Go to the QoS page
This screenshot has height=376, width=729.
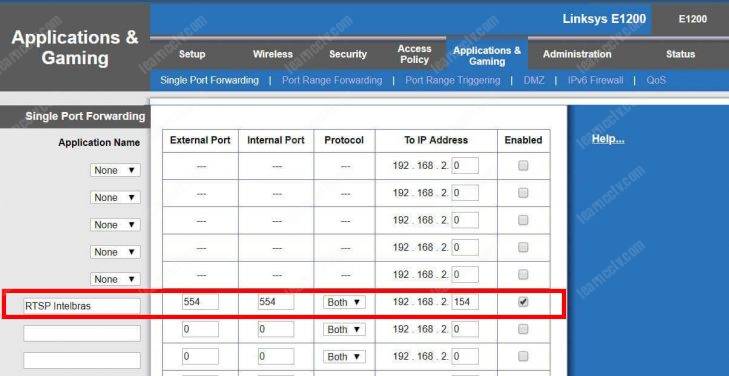click(x=656, y=80)
